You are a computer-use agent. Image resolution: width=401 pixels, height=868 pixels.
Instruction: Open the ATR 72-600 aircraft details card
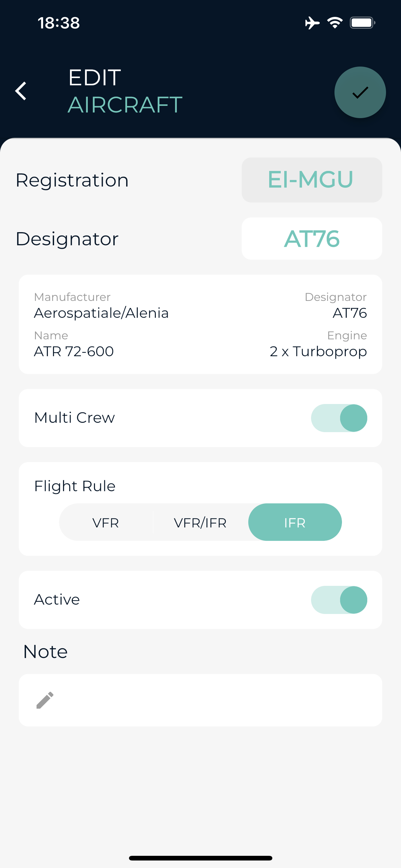point(200,324)
